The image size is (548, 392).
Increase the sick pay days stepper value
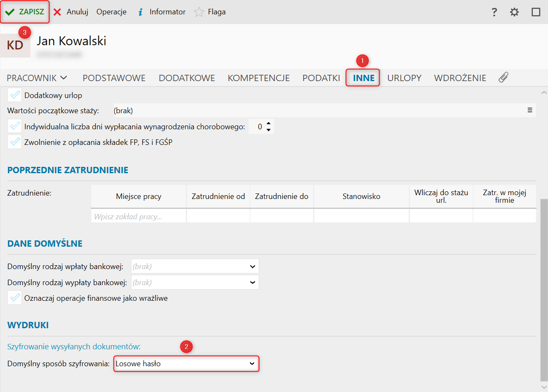point(269,123)
